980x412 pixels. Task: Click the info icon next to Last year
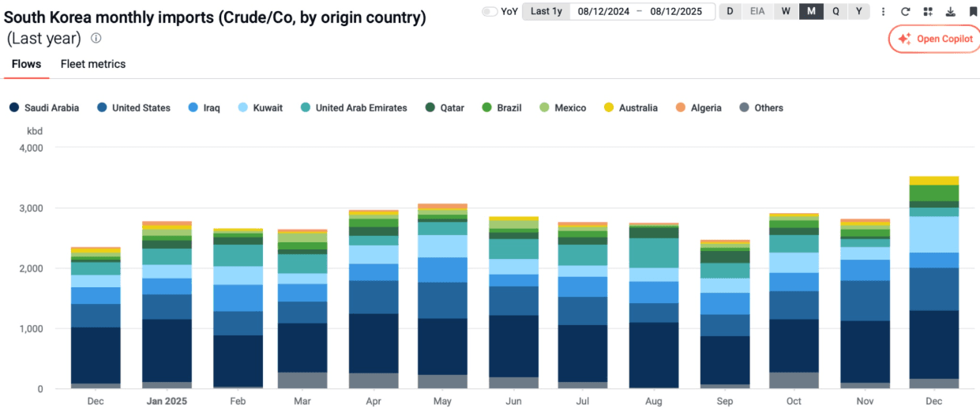point(96,38)
